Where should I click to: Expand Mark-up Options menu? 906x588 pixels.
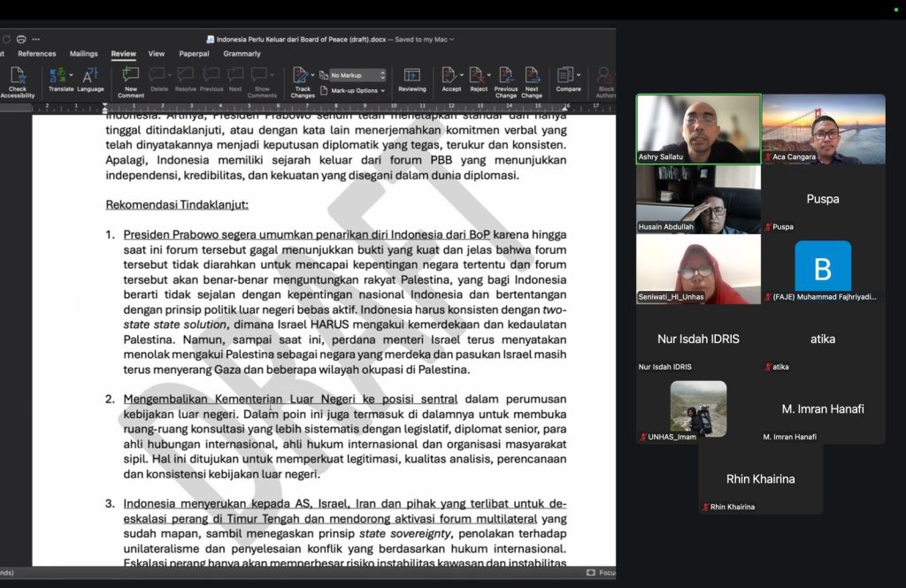click(358, 90)
